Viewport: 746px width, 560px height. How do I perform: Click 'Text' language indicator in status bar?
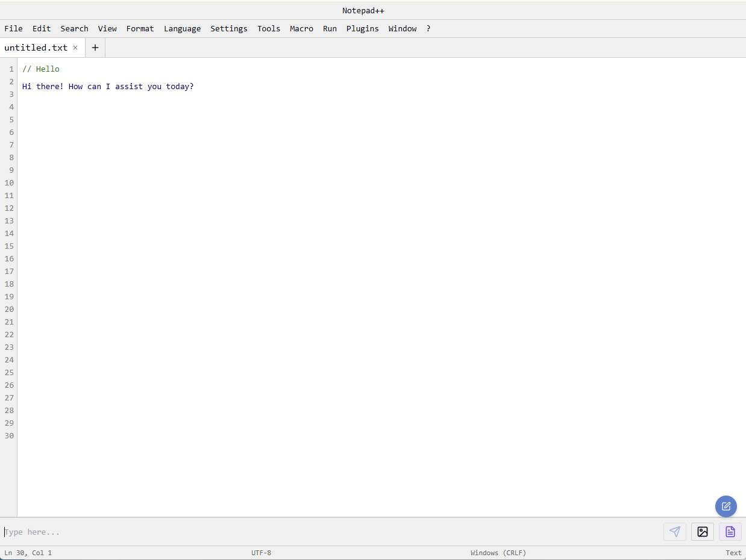[733, 553]
